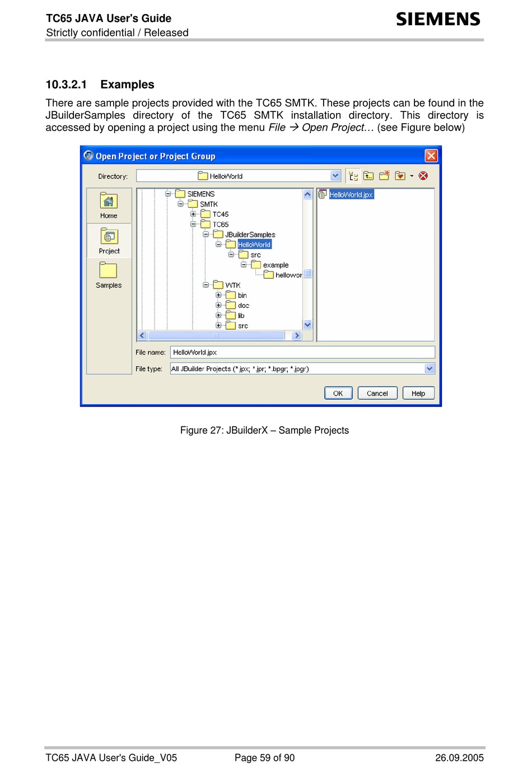
Task: Select the SMTK folder
Action: pos(203,204)
